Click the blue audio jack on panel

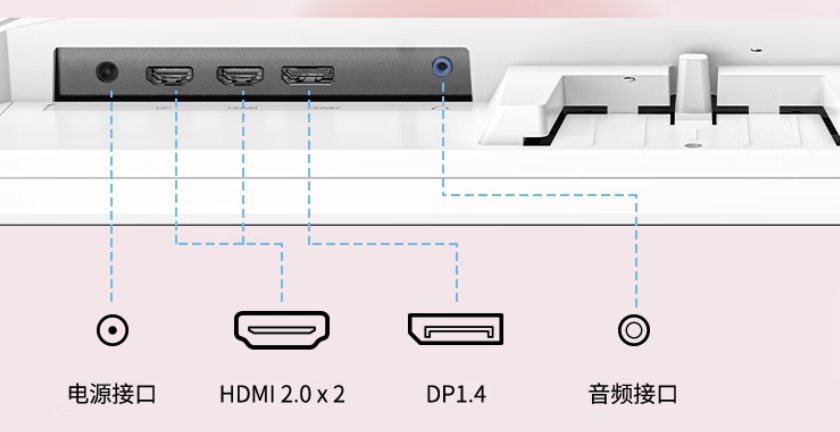click(442, 68)
